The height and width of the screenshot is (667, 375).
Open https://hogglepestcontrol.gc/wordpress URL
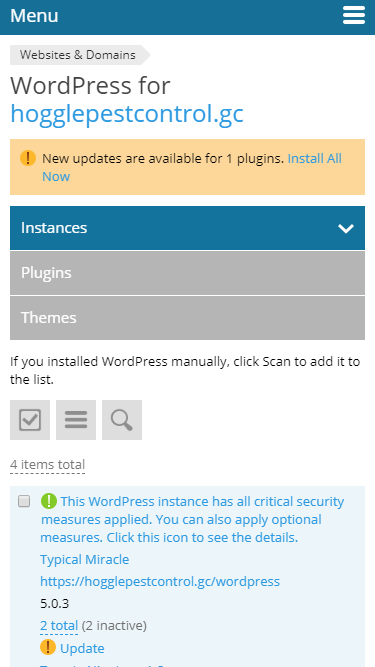(160, 581)
